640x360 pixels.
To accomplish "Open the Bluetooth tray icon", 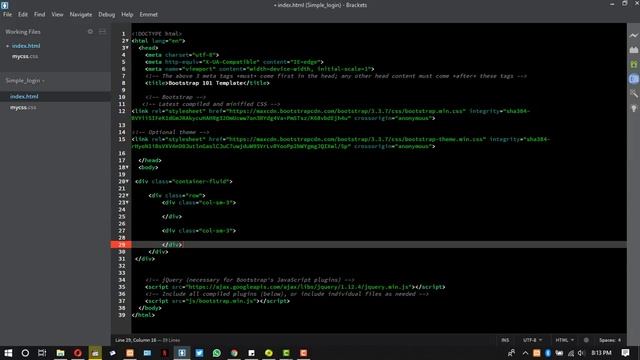I will click(x=548, y=353).
